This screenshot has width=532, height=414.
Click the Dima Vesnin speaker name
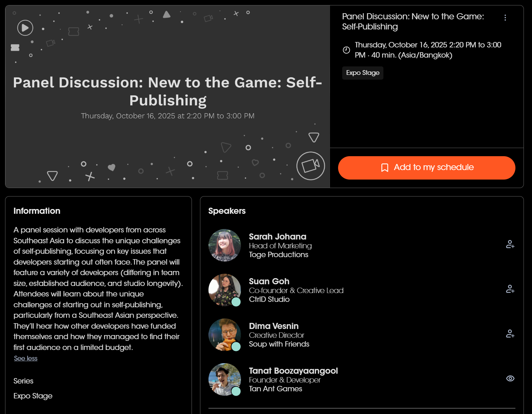273,326
